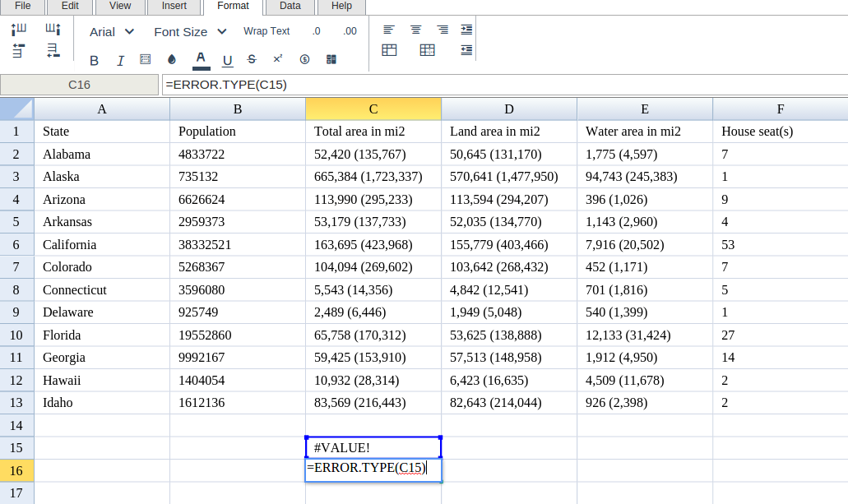Click the increase decimal .00 button
Viewport: 848px width, 504px height.
coord(350,31)
